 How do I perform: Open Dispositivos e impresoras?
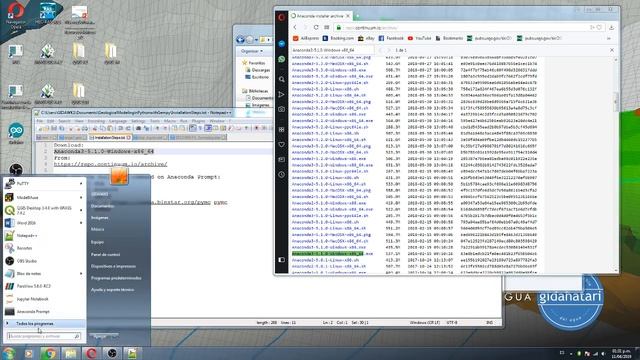click(x=113, y=266)
